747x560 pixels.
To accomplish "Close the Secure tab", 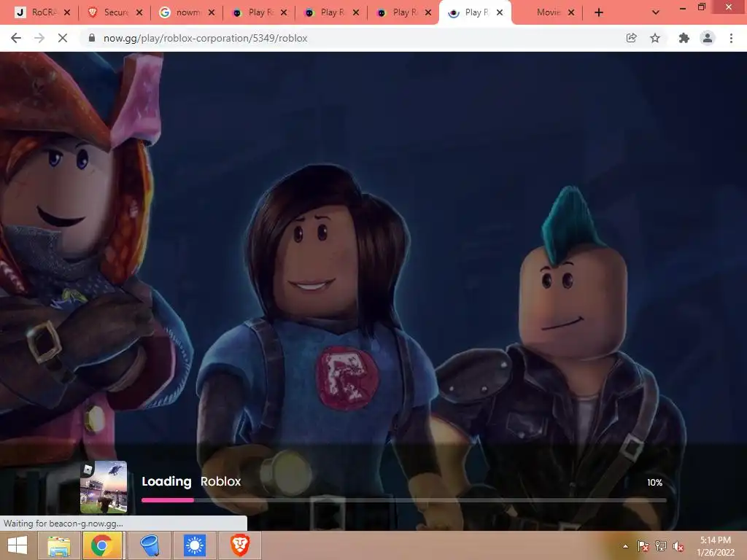I will pos(139,12).
